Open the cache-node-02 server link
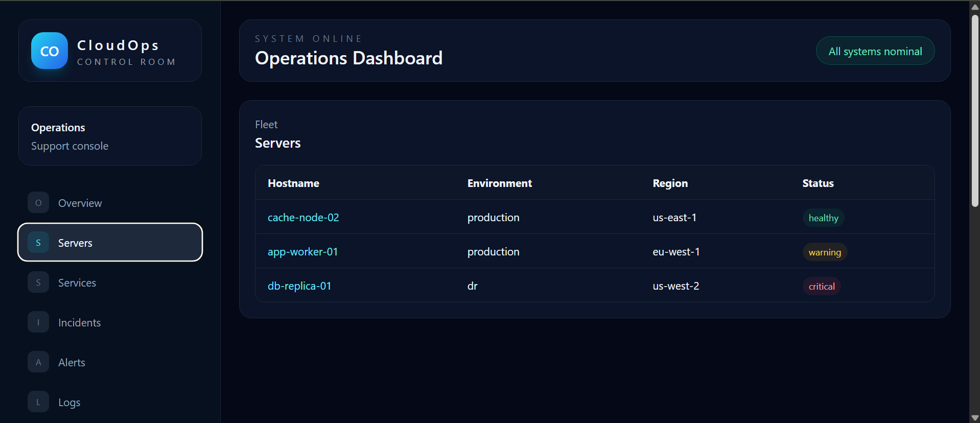The width and height of the screenshot is (980, 423). pos(303,217)
